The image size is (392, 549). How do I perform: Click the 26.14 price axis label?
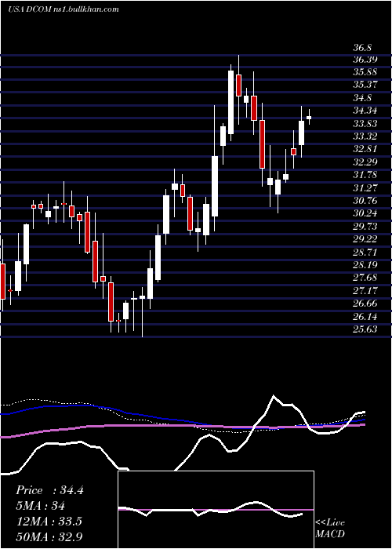365,317
